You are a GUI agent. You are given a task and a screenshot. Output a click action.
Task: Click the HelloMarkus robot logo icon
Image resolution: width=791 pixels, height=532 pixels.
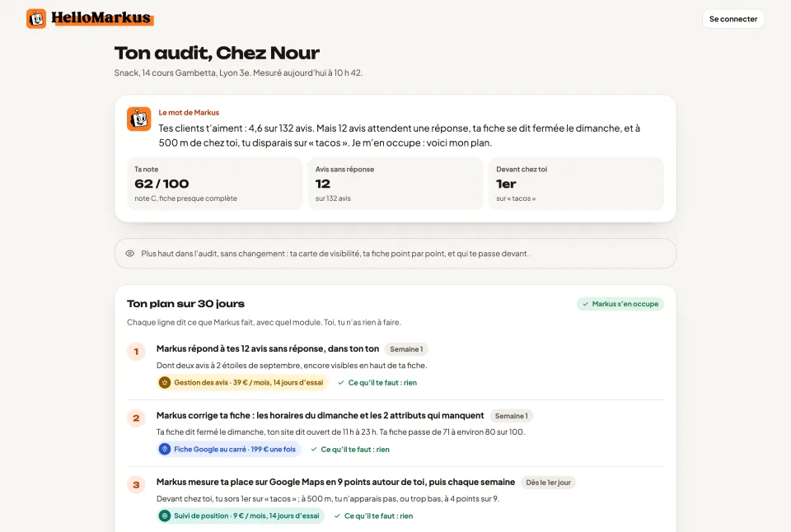click(x=36, y=19)
